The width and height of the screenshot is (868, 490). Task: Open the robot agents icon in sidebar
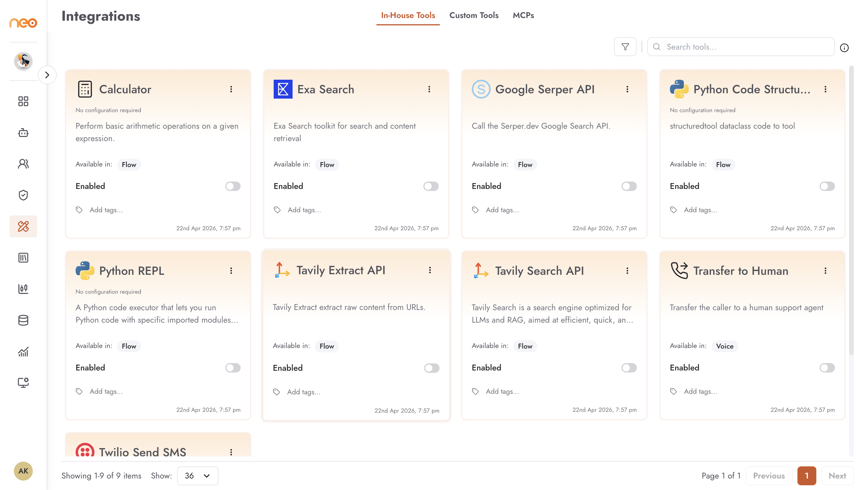23,133
